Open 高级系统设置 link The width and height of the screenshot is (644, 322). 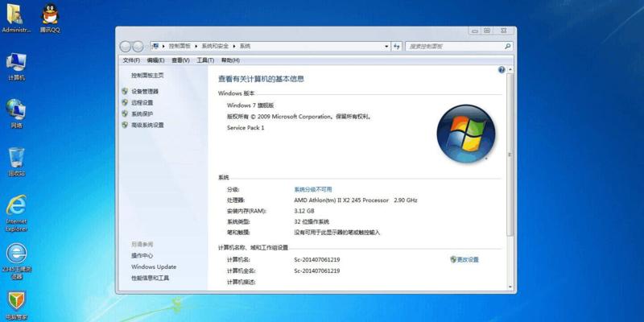click(x=147, y=125)
